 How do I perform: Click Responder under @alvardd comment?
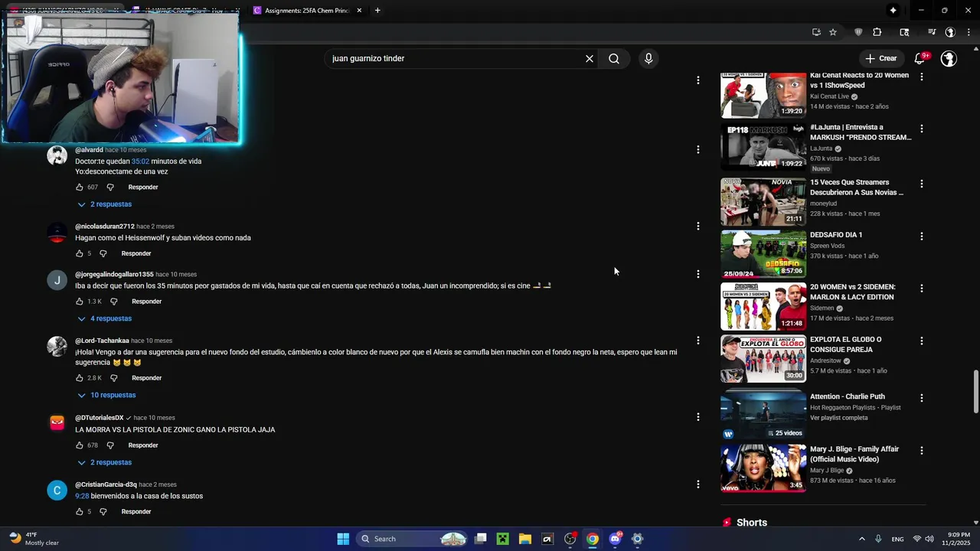[143, 187]
